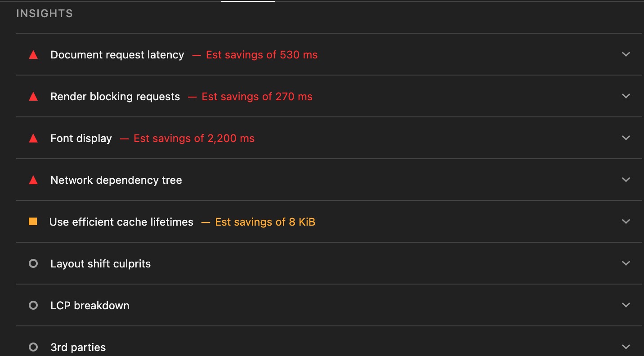The width and height of the screenshot is (644, 356).
Task: Expand Network dependency tree chevron
Action: [x=626, y=180]
